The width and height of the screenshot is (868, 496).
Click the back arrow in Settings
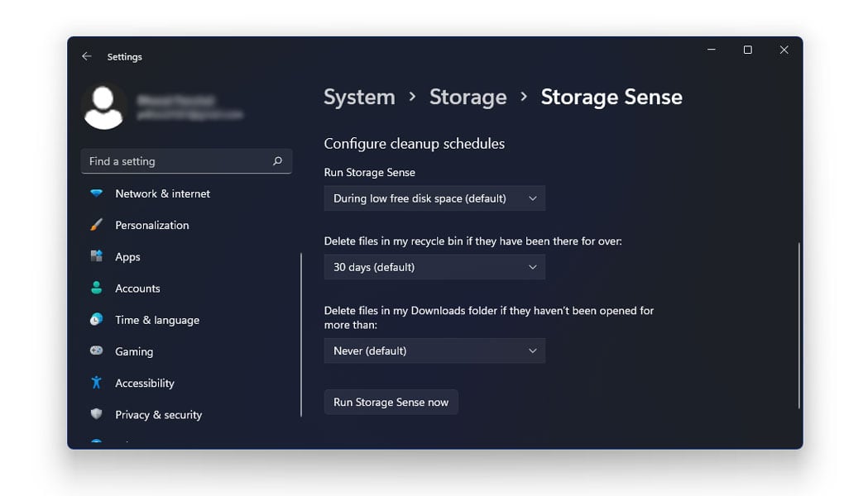click(87, 56)
